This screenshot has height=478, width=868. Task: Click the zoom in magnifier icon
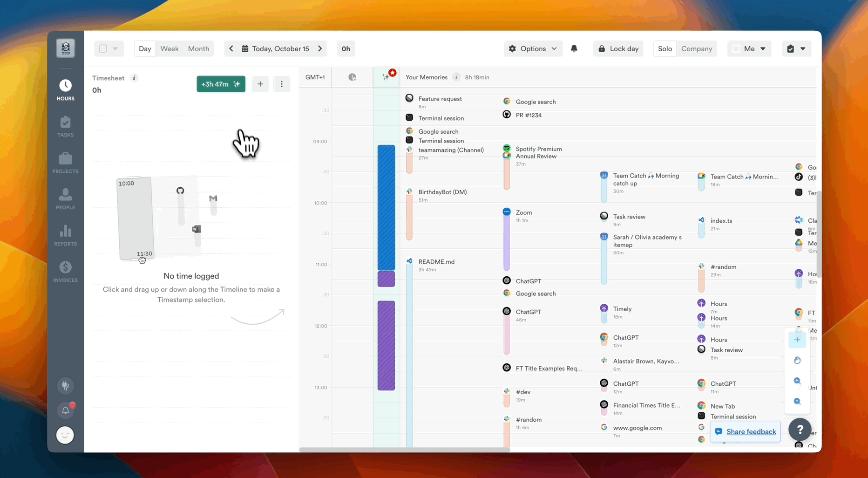797,381
